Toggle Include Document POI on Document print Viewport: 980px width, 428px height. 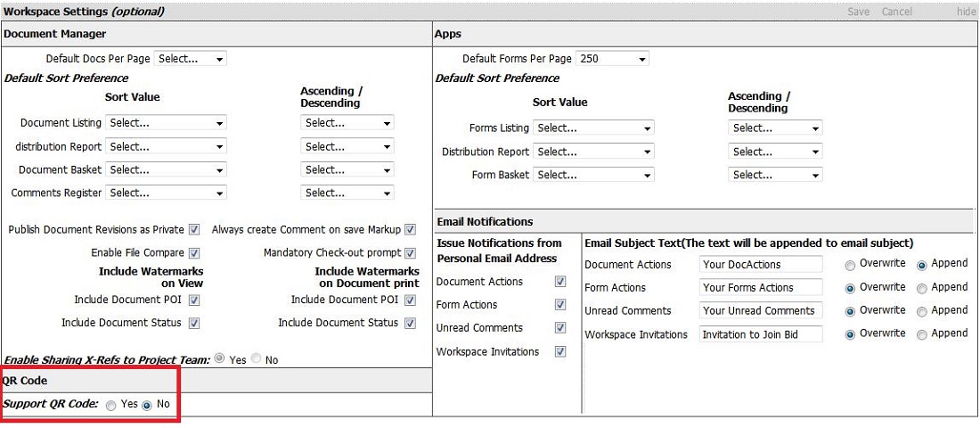[410, 300]
